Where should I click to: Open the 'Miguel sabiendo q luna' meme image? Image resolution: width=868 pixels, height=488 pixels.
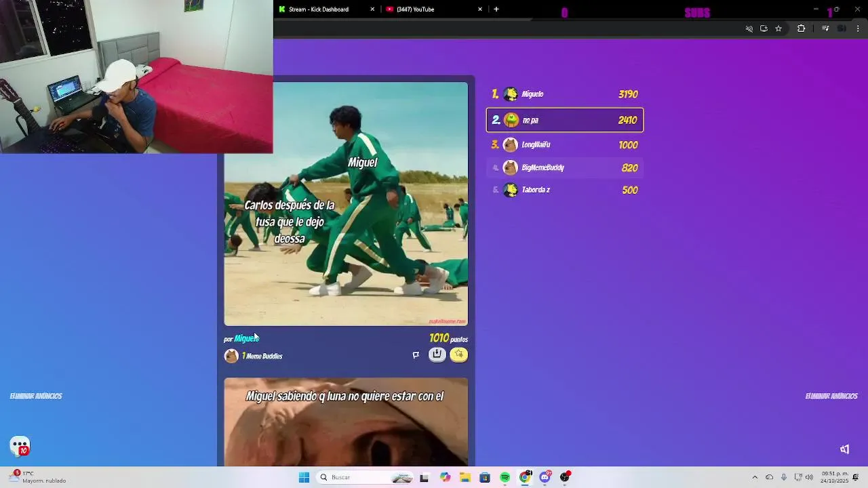(x=346, y=422)
